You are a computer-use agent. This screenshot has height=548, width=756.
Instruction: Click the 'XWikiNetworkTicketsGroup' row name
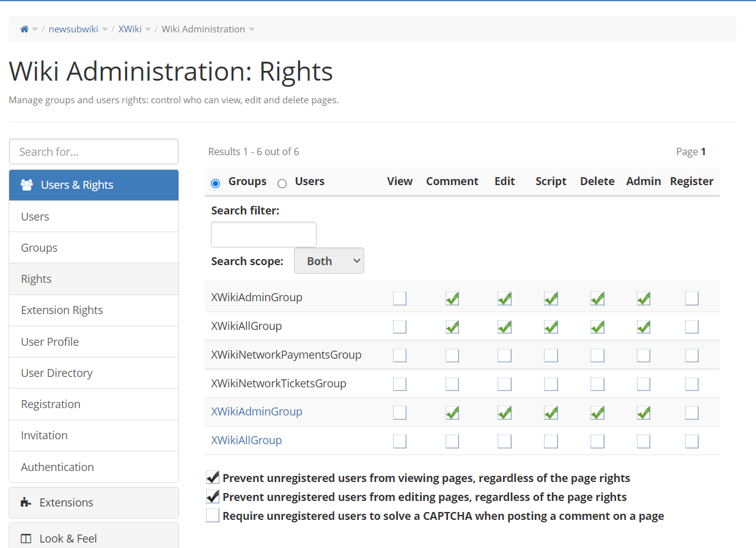pos(279,384)
